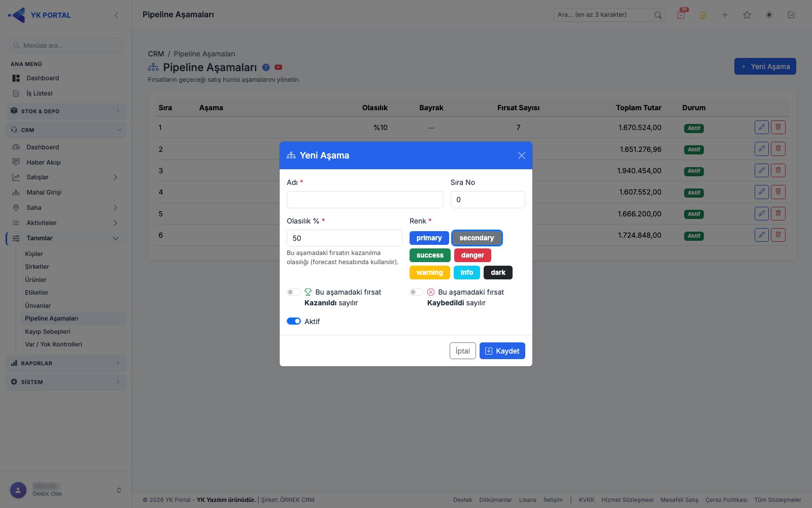Expand the Satışlar submenu

pyautogui.click(x=66, y=177)
